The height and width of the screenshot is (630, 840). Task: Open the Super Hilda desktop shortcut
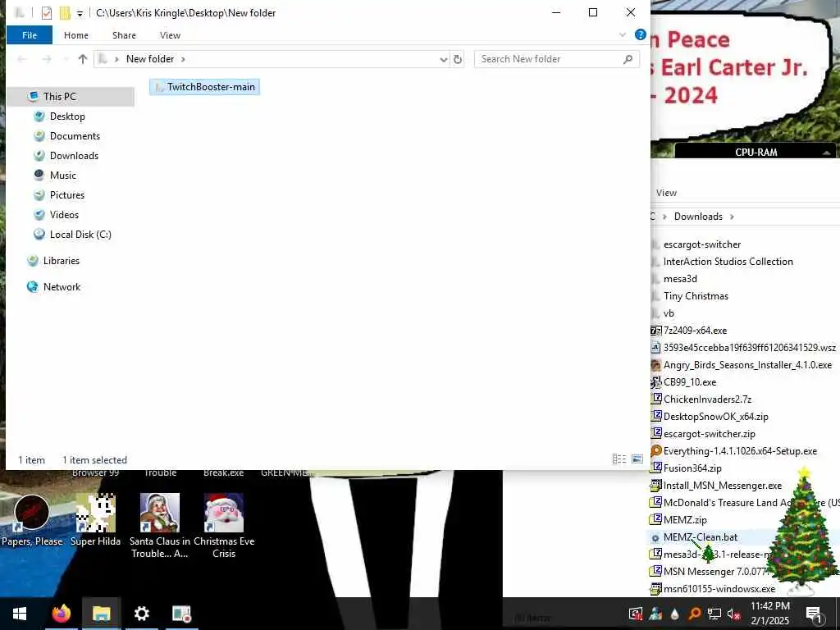click(95, 520)
